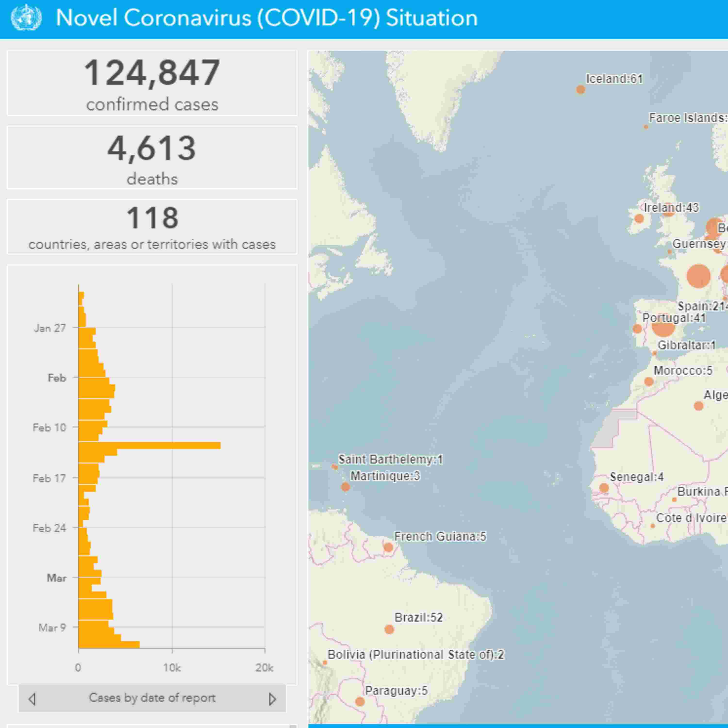Click the Cases by date of report label
The width and height of the screenshot is (728, 728).
[x=152, y=698]
